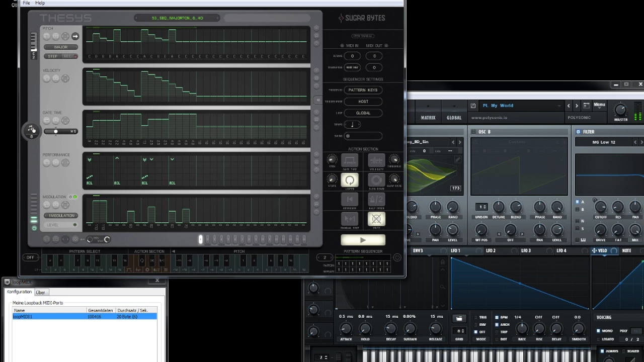This screenshot has width=644, height=362.
Task: Open the Über tab in loopMIDI
Action: click(41, 292)
